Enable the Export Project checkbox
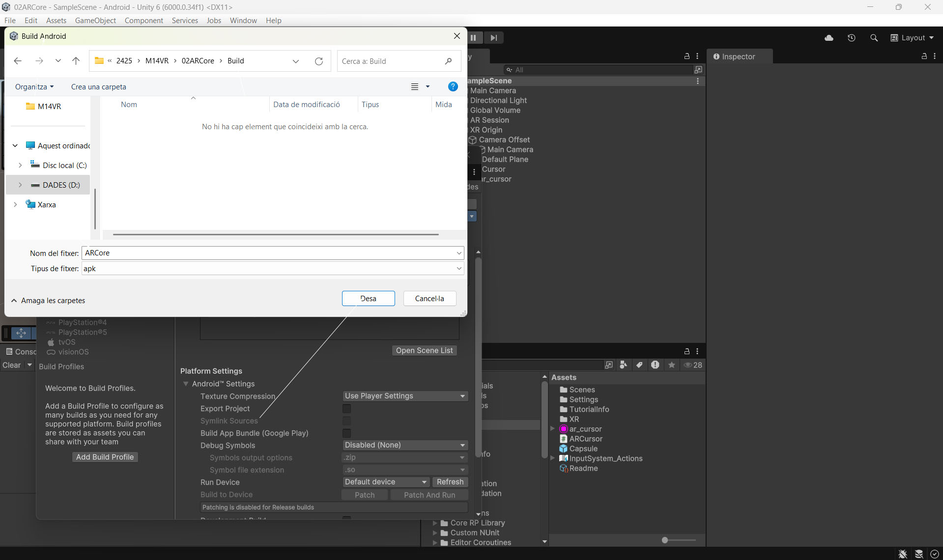Screen dimensions: 943x560 [347, 409]
